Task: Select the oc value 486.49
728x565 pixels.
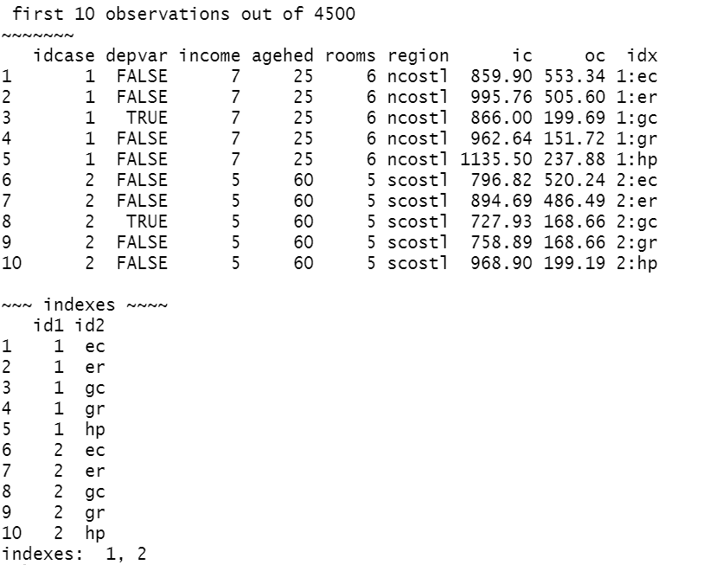Action: (x=575, y=201)
